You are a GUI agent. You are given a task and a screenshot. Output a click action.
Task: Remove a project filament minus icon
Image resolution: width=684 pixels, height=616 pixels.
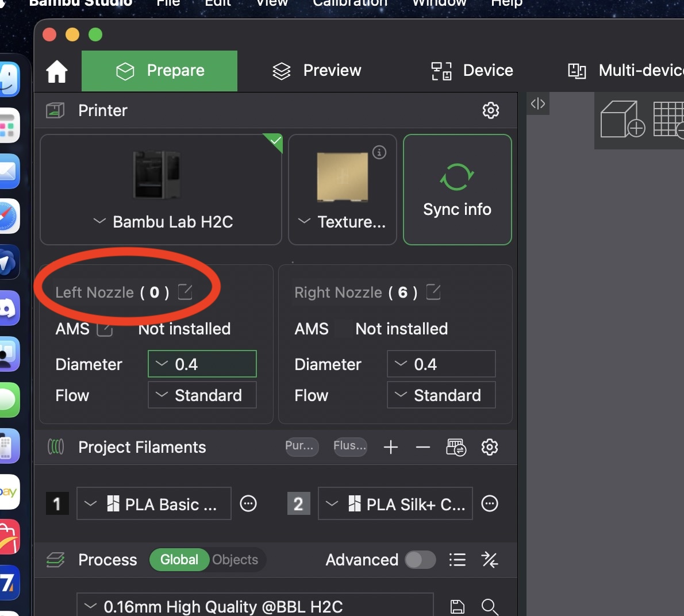(x=422, y=447)
